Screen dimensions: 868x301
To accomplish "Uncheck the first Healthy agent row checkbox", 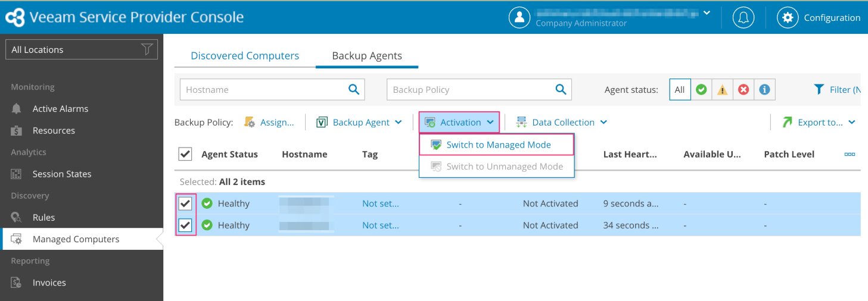I will point(185,203).
